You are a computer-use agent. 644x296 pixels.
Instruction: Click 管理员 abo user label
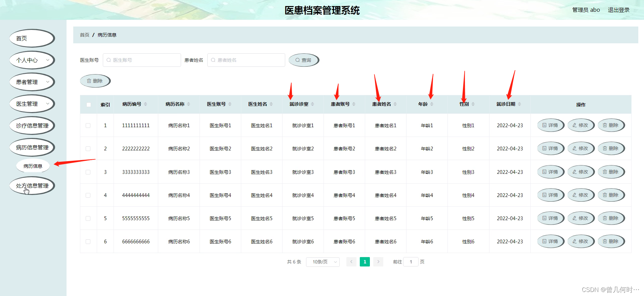coord(586,10)
